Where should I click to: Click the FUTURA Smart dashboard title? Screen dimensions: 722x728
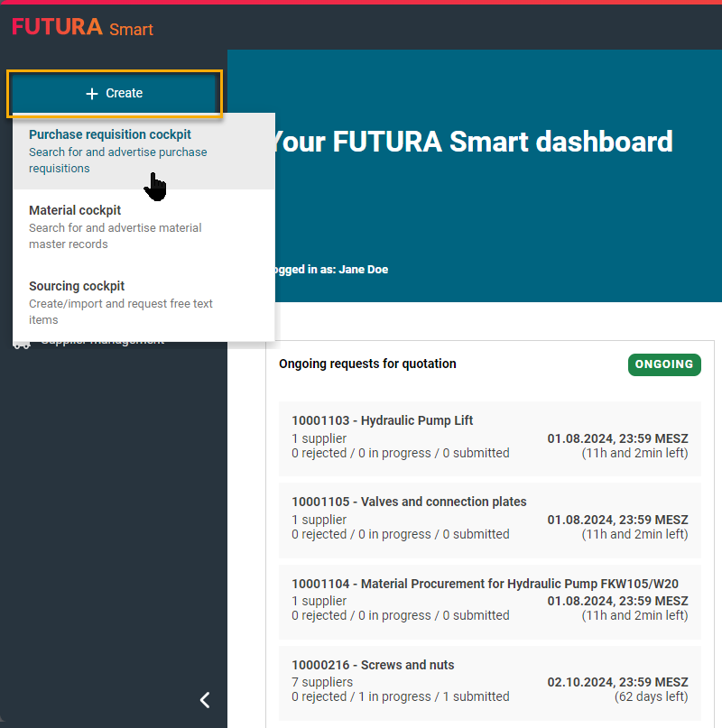click(x=471, y=143)
